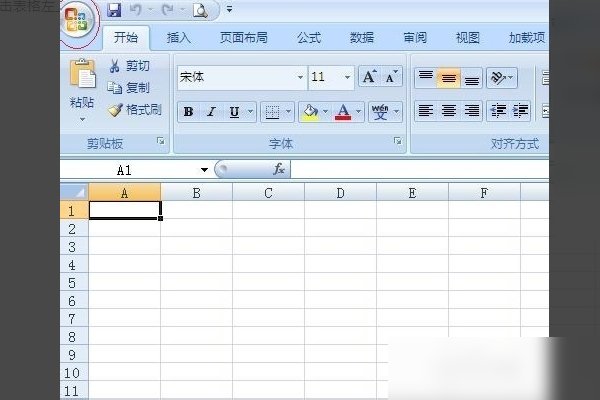This screenshot has height=400, width=600.
Task: Expand font color palette arrow
Action: (359, 112)
